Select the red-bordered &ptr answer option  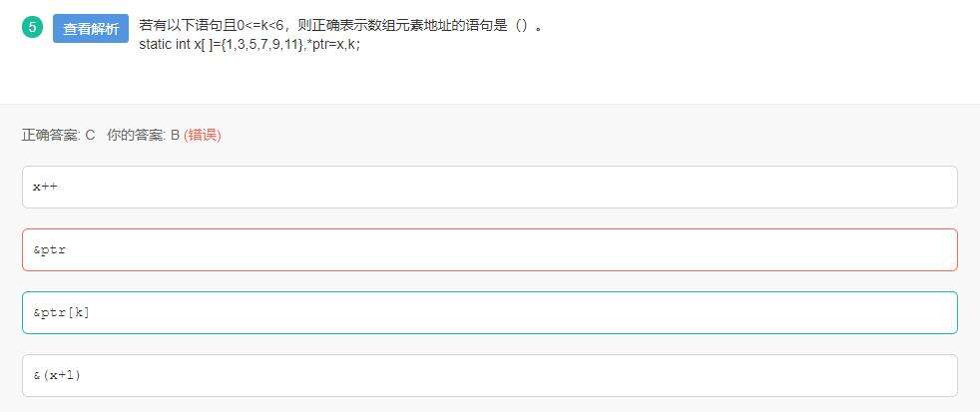[x=489, y=249]
